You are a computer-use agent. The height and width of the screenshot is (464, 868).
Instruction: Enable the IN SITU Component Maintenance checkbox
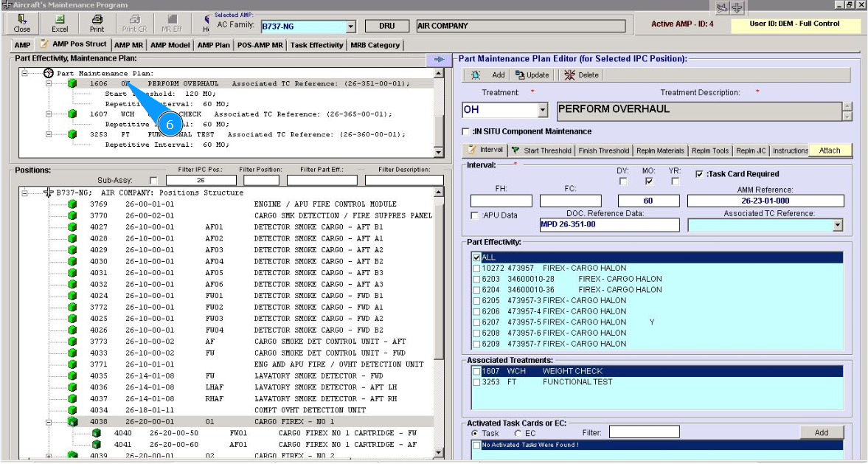pyautogui.click(x=465, y=132)
